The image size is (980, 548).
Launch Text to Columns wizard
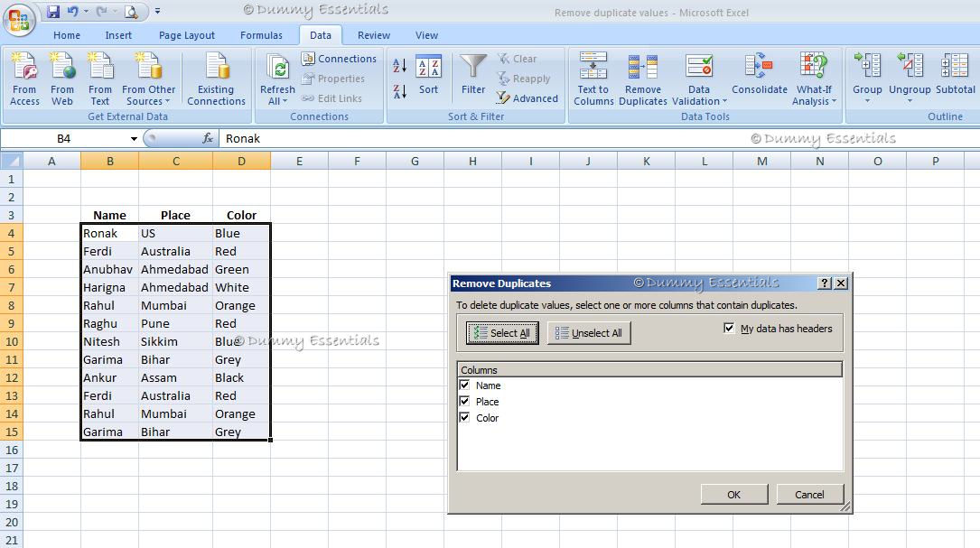[x=593, y=79]
